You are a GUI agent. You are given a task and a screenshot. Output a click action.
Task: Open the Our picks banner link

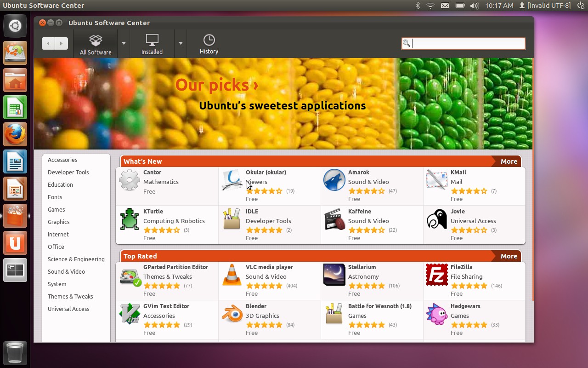217,85
